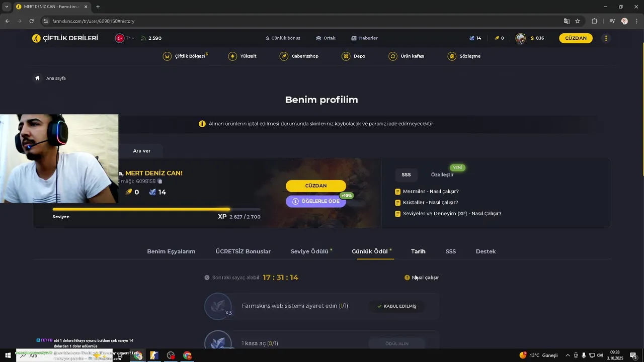The image size is (644, 362).
Task: Select the Ara ver tab
Action: pos(141,151)
